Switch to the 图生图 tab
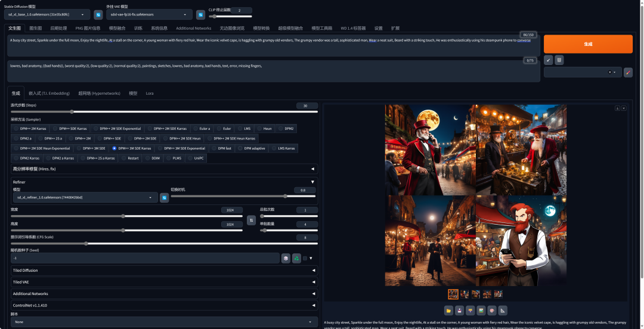644x329 pixels. pyautogui.click(x=35, y=28)
